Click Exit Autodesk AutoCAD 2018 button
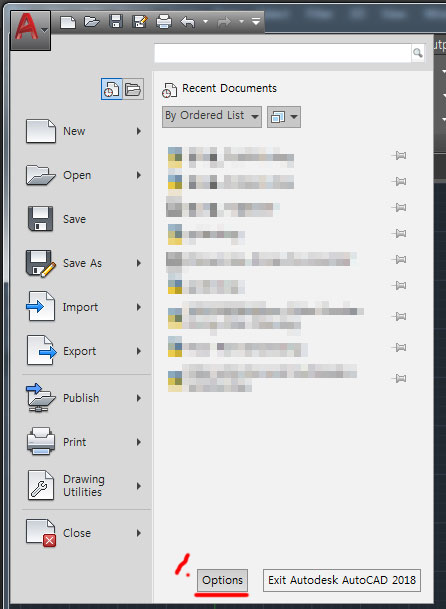The height and width of the screenshot is (609, 446). (x=342, y=580)
